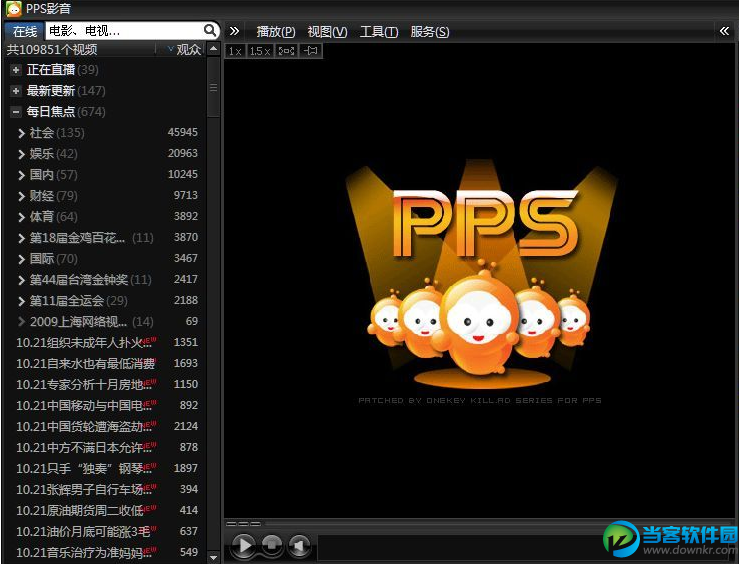
Task: Click the play button
Action: tap(243, 546)
